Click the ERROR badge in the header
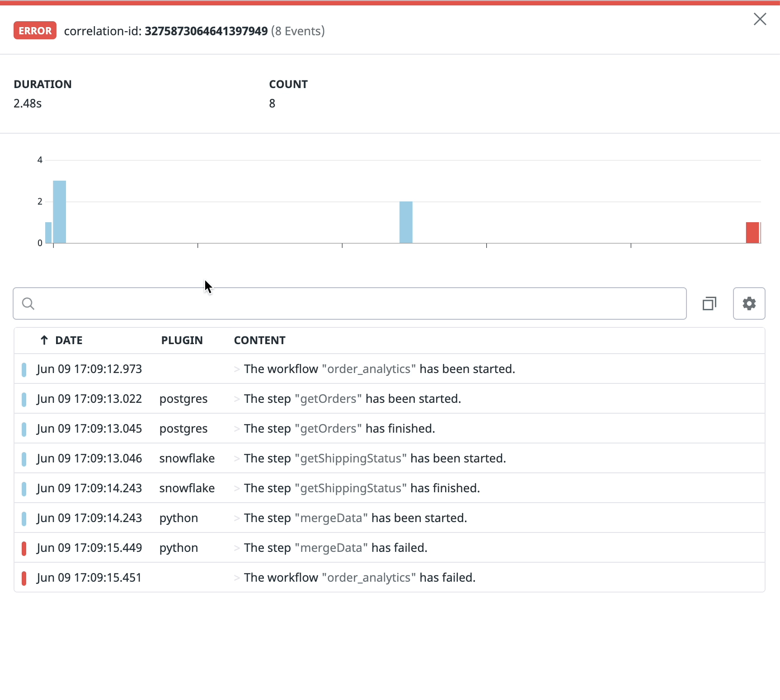Screen dimensions: 780x700 click(x=35, y=30)
